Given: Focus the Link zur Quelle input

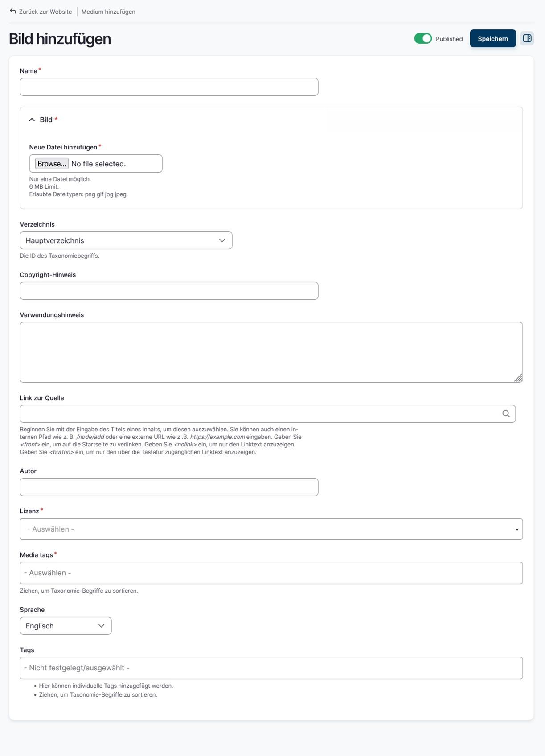Looking at the screenshot, I should [x=258, y=414].
